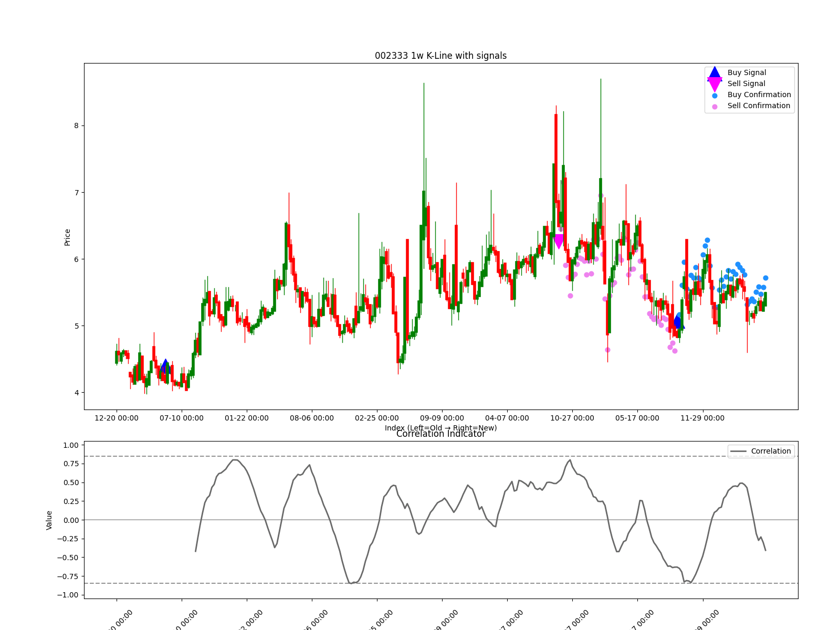Click the price tick label '4'
Screen dimensions: 840x630
76,393
